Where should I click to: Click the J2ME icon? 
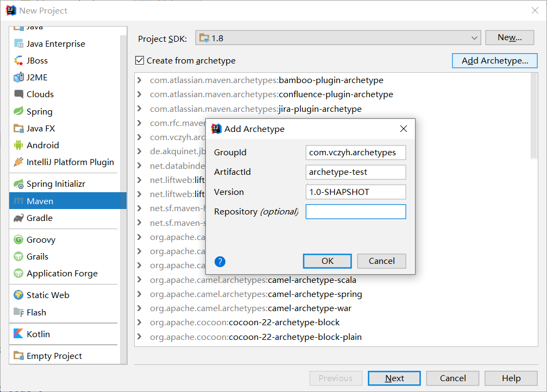(18, 78)
